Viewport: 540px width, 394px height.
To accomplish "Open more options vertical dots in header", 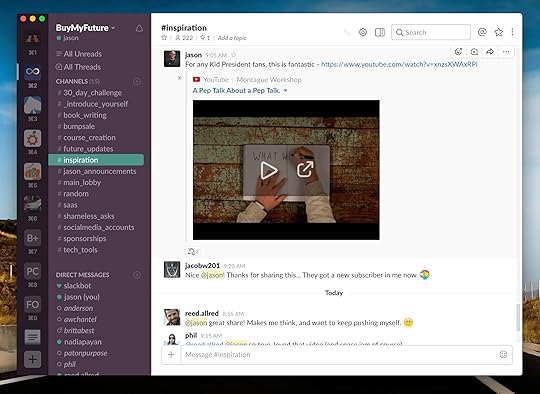I will coord(512,32).
